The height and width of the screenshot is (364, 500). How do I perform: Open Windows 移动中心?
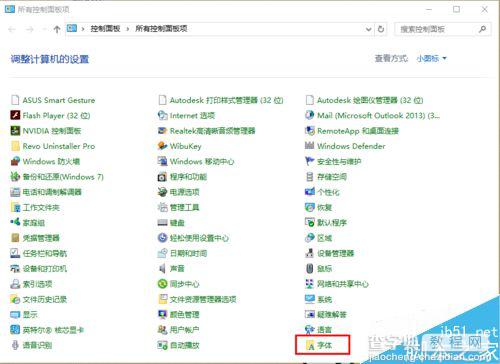[x=196, y=161]
